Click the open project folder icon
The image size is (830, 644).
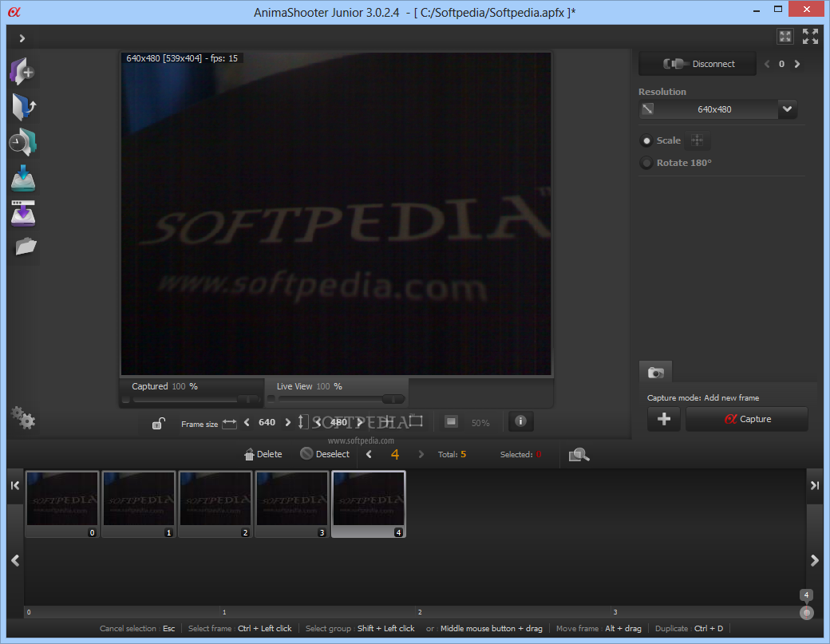tap(24, 107)
